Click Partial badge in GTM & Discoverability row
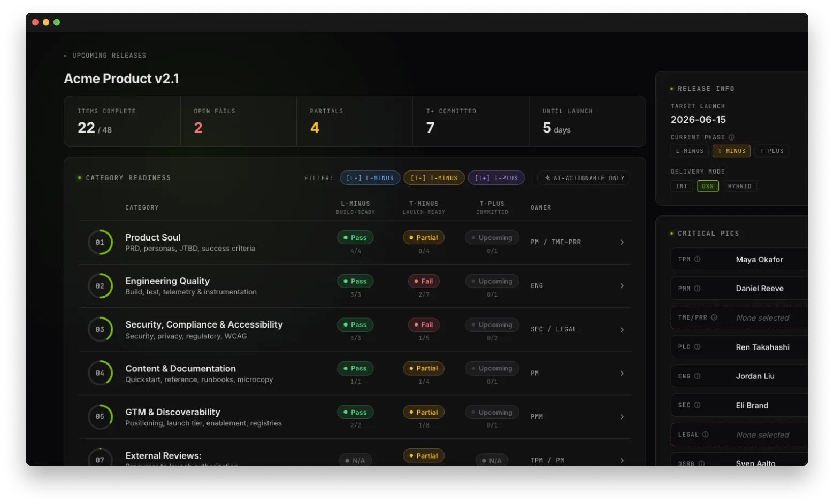This screenshot has width=834, height=504. (x=424, y=412)
